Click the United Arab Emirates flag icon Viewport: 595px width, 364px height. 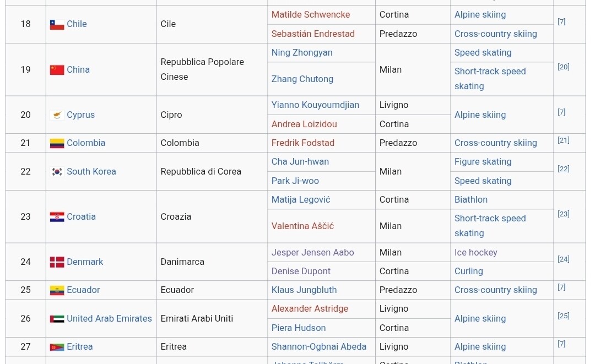click(x=57, y=319)
